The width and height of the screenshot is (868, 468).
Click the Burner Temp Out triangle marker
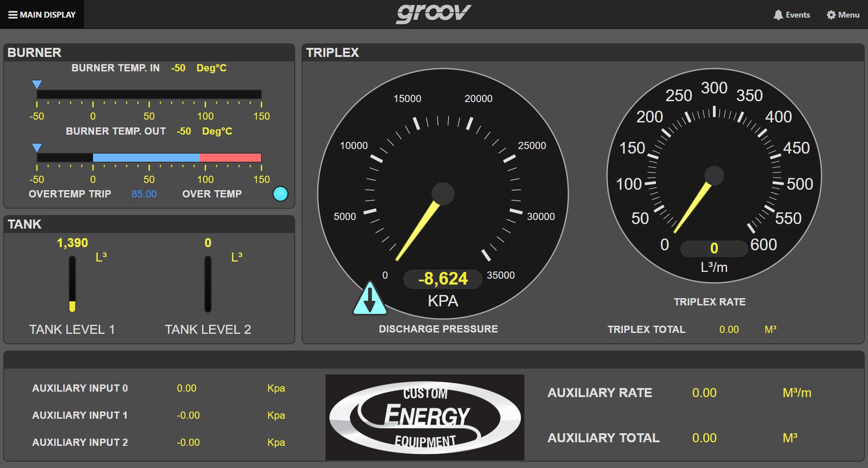coord(37,148)
